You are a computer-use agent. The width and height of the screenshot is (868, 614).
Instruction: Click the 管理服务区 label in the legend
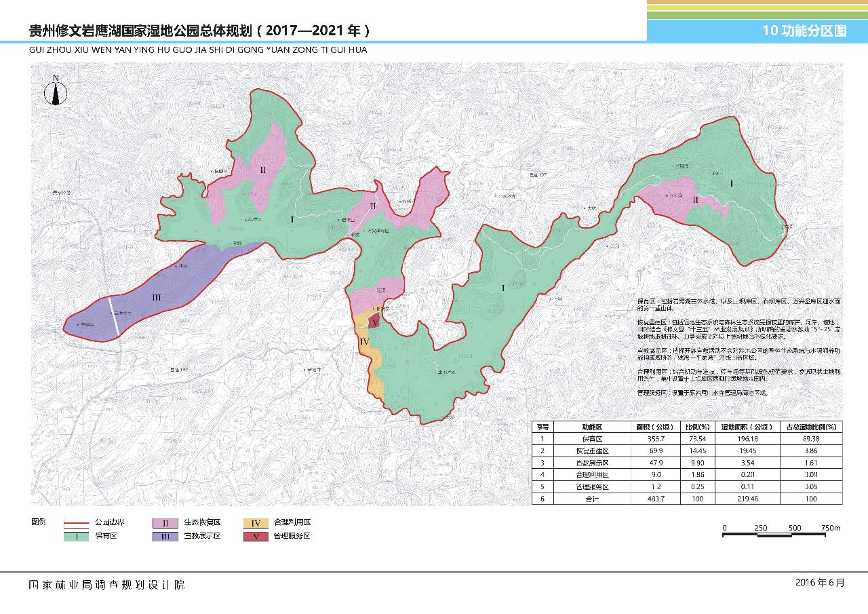[292, 536]
